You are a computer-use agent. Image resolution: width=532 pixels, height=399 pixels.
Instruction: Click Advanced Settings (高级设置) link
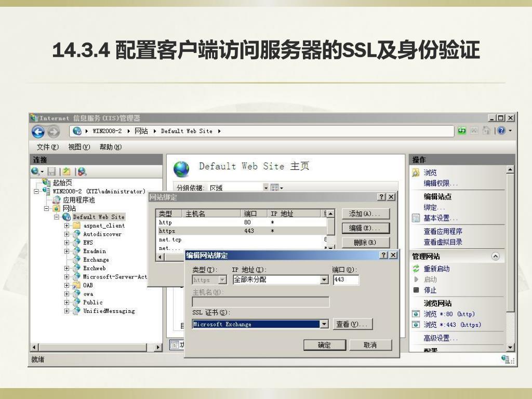(x=440, y=338)
